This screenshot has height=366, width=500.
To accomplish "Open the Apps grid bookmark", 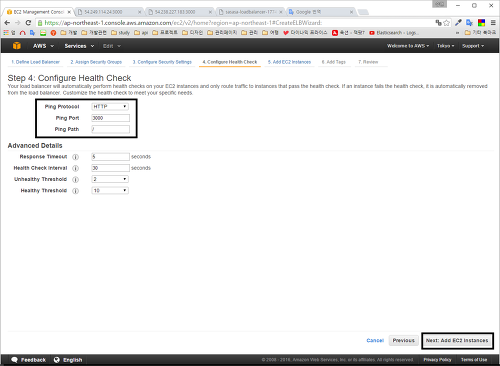I will 9,33.
